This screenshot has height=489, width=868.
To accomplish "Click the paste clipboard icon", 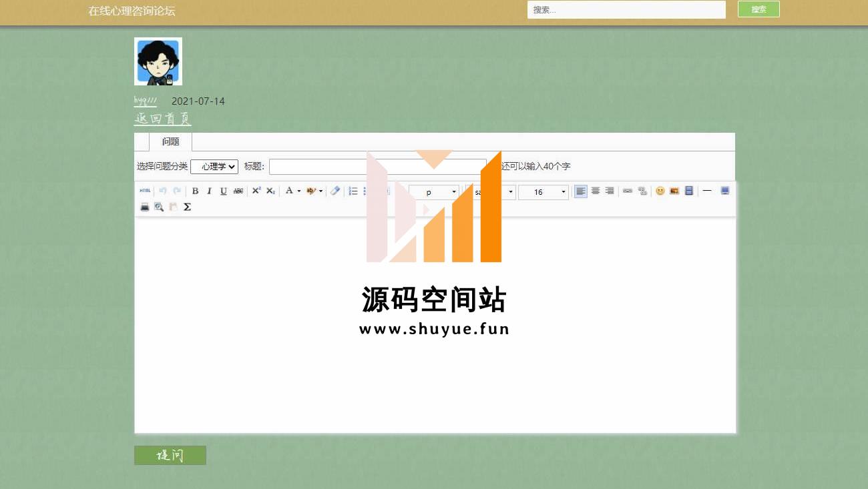I will (x=174, y=207).
